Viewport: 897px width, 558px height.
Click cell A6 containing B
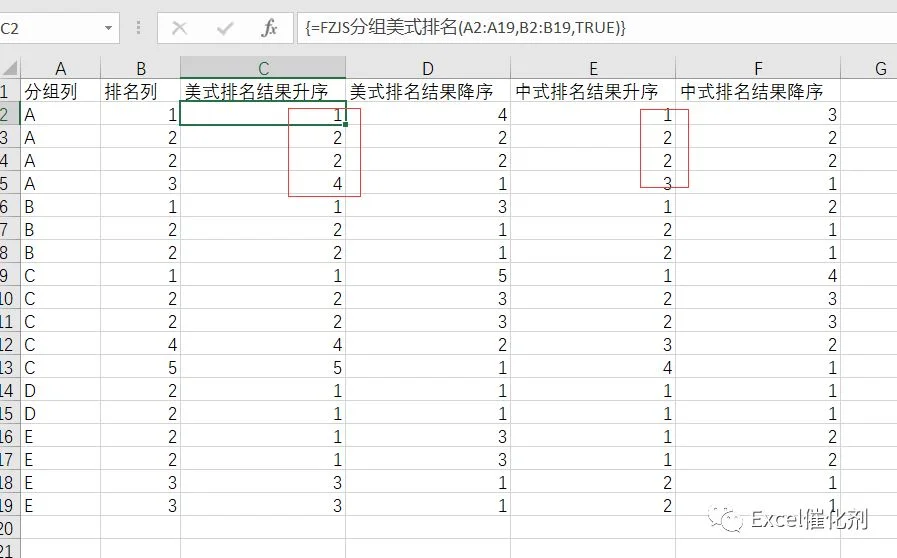(x=61, y=207)
